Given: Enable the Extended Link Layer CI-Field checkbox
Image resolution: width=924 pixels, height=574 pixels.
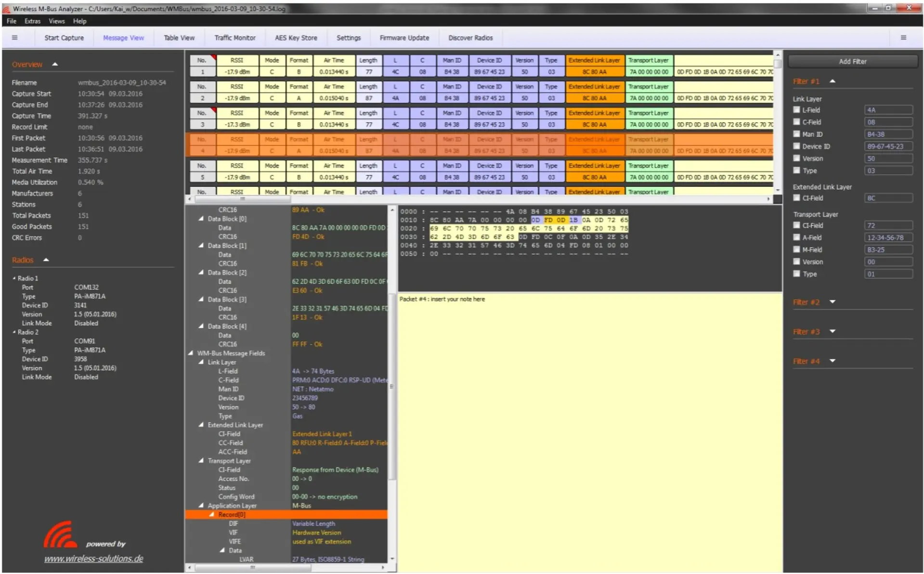Looking at the screenshot, I should click(x=796, y=198).
